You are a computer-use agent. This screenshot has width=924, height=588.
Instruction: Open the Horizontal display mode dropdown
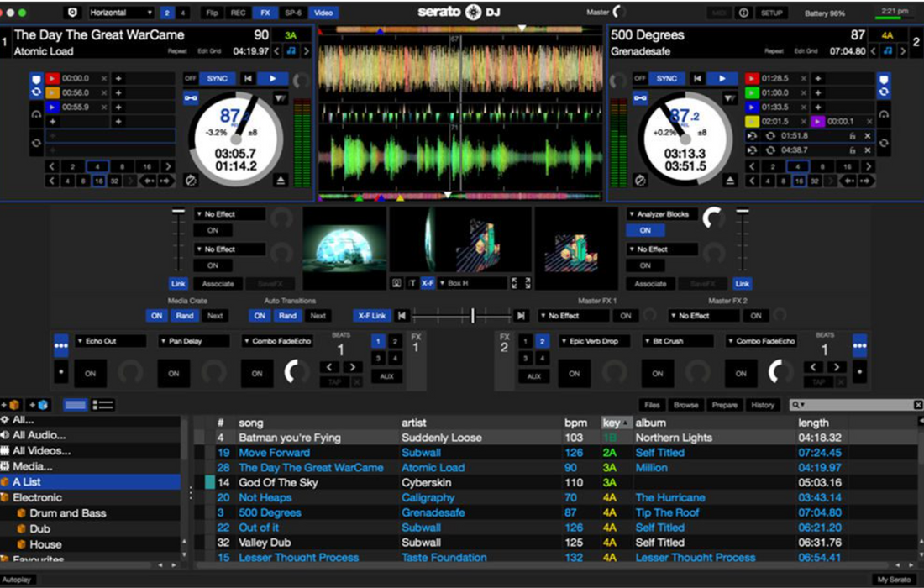click(x=122, y=13)
